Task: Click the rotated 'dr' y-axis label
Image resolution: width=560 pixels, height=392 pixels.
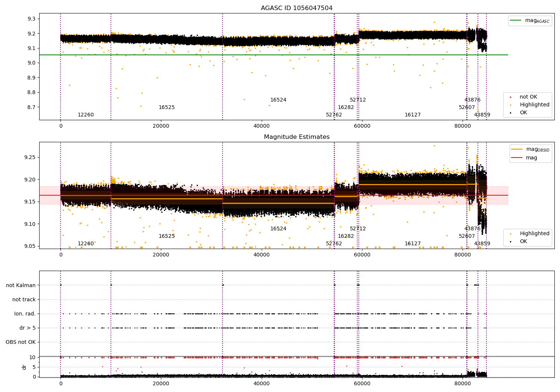Action: tap(24, 367)
